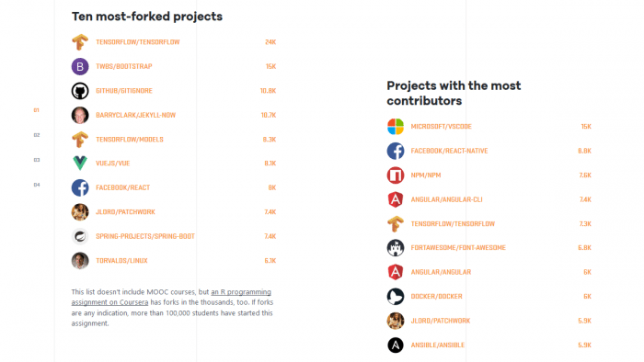Click the Facebook icon beside react-native
The height and width of the screenshot is (362, 644).
[x=396, y=151]
